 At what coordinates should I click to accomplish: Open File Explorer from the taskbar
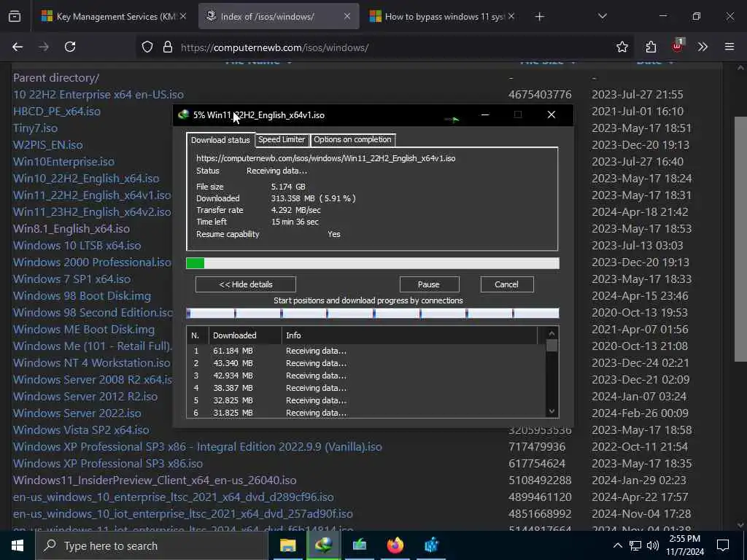click(287, 545)
